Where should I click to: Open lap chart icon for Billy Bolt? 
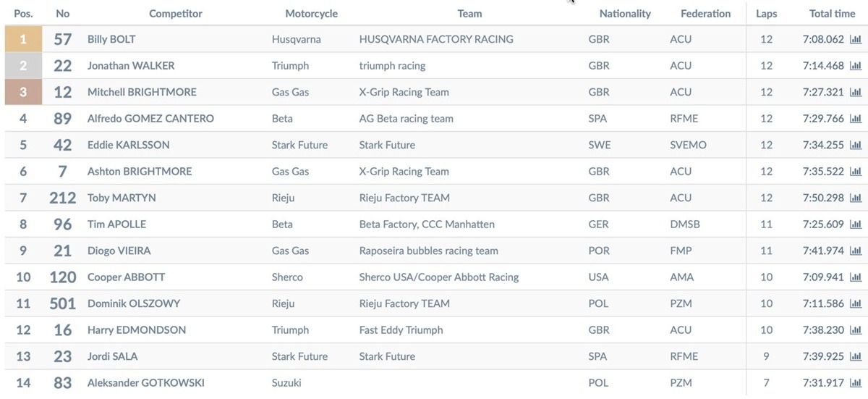pyautogui.click(x=856, y=40)
